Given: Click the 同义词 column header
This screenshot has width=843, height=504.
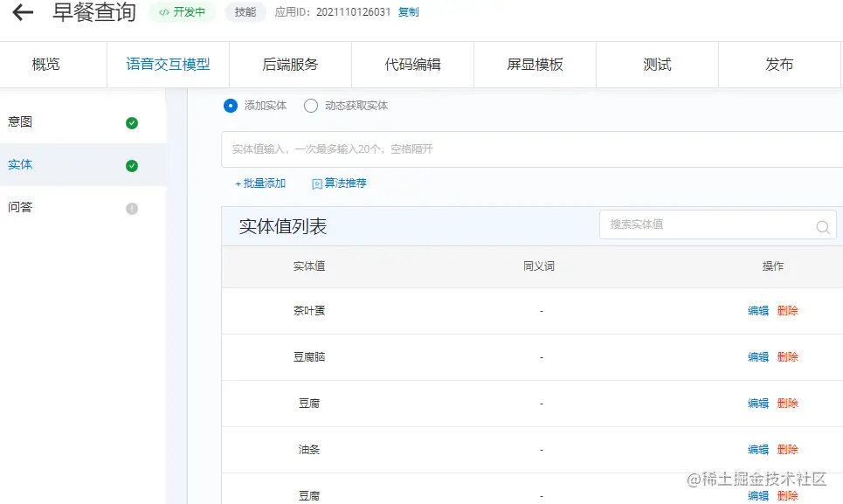Looking at the screenshot, I should 539,266.
